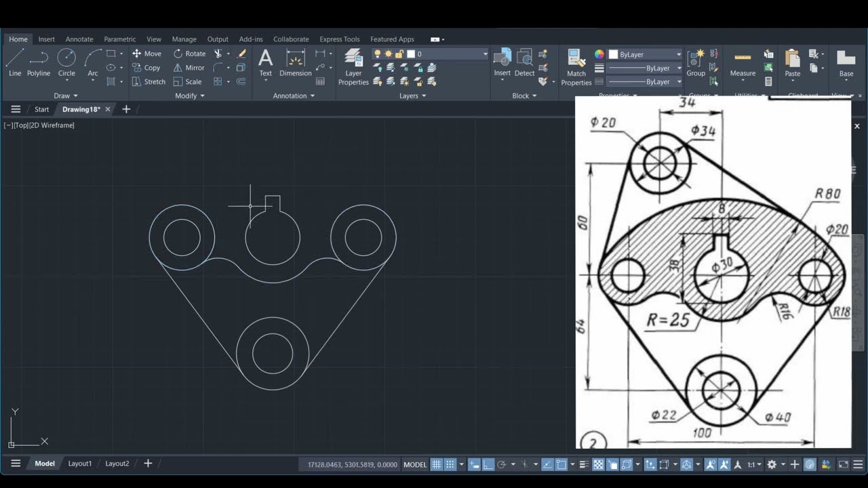The width and height of the screenshot is (868, 488).
Task: Toggle snap mode in status bar
Action: click(x=450, y=464)
